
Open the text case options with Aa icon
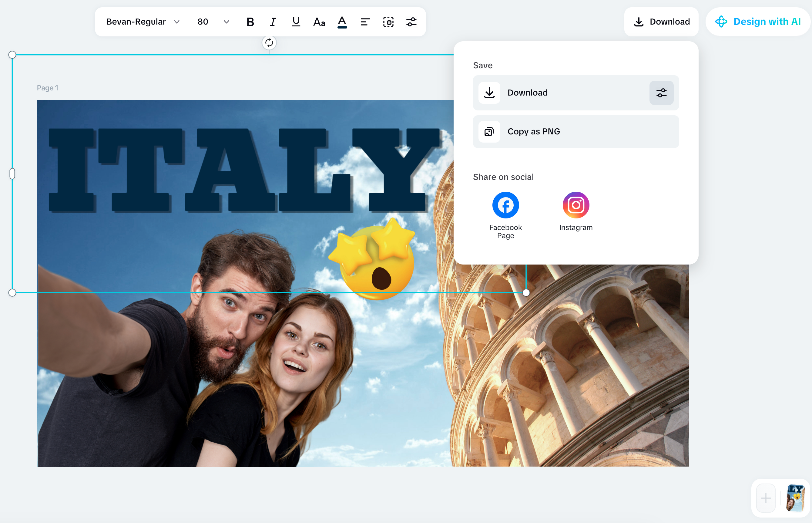click(319, 22)
